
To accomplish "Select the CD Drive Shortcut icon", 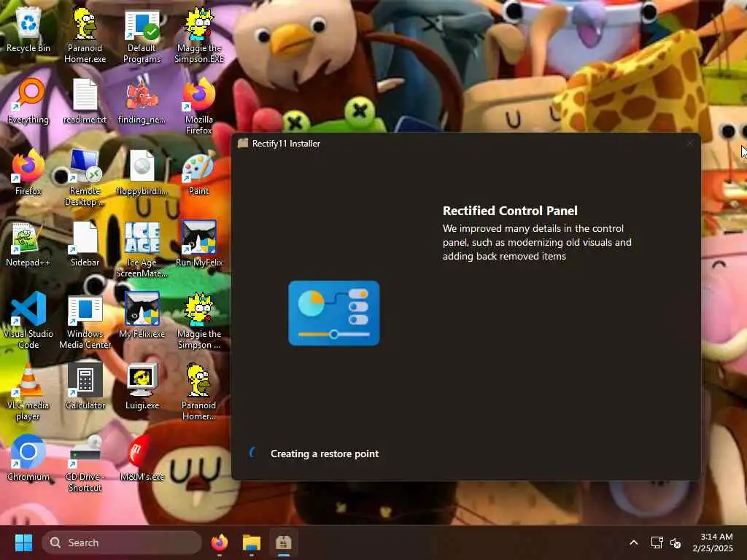I will [85, 464].
